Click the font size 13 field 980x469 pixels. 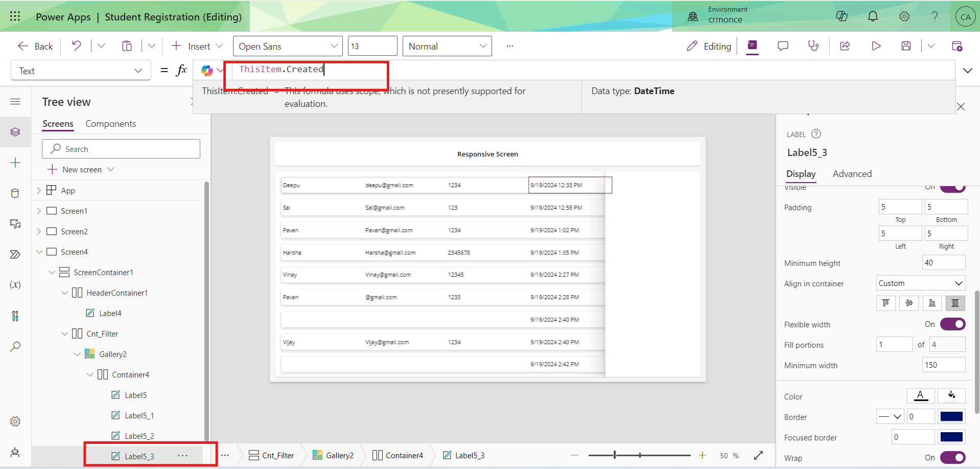click(372, 46)
